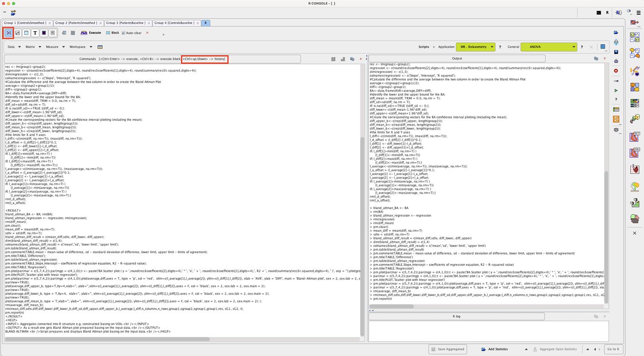Open the Workspace dropdown menu
Image resolution: width=644 pixels, height=356 pixels.
coord(80,47)
